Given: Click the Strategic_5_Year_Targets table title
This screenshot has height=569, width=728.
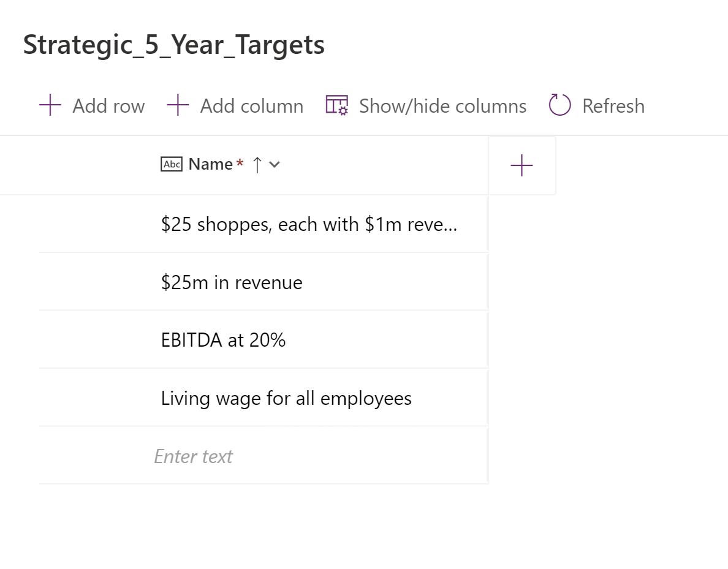Looking at the screenshot, I should (174, 45).
